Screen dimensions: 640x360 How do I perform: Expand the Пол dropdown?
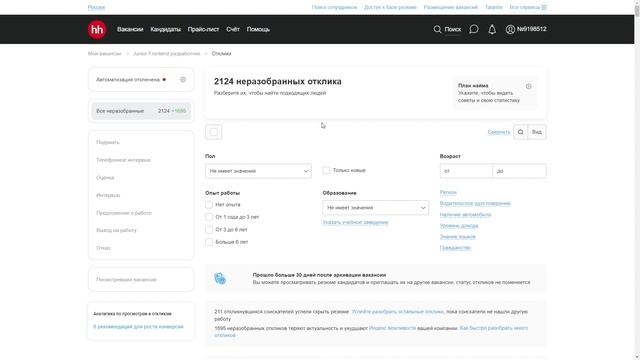(x=258, y=171)
